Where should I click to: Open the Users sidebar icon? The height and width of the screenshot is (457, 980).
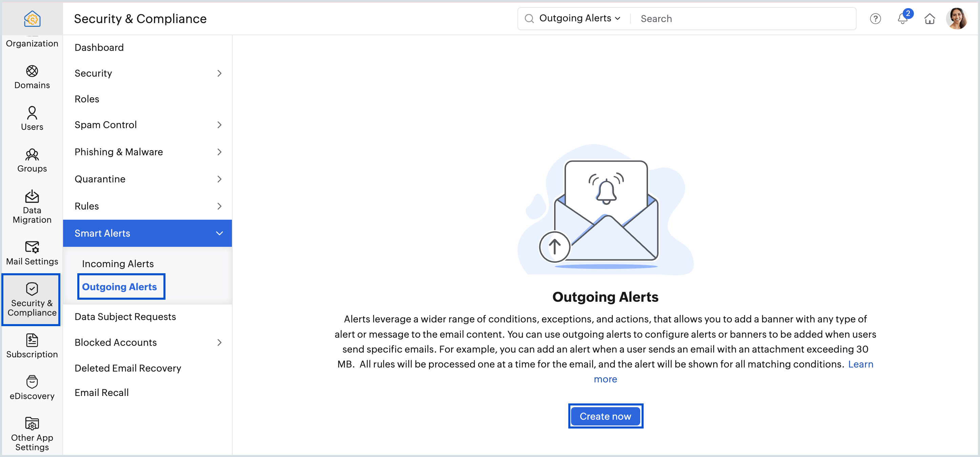click(32, 113)
